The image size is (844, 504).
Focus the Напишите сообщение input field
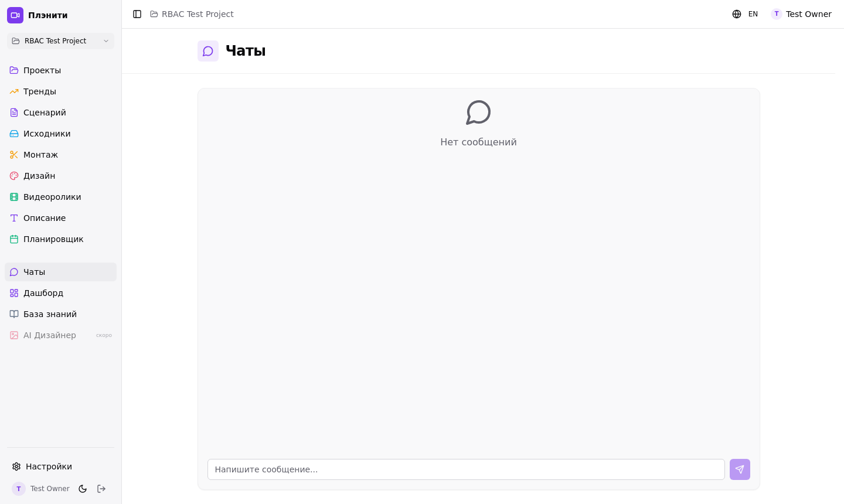(466, 469)
